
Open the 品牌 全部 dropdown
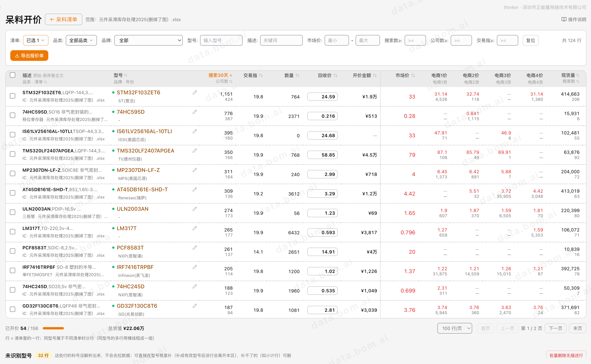pyautogui.click(x=149, y=41)
